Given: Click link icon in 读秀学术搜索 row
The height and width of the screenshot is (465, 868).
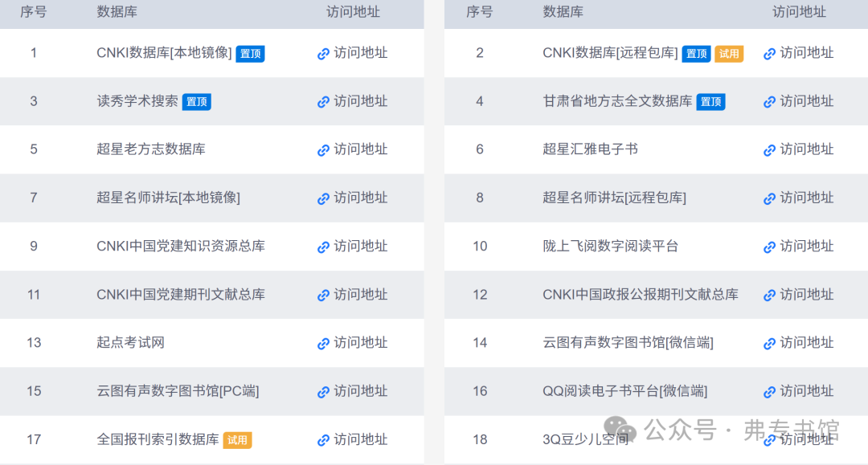Looking at the screenshot, I should click(323, 102).
